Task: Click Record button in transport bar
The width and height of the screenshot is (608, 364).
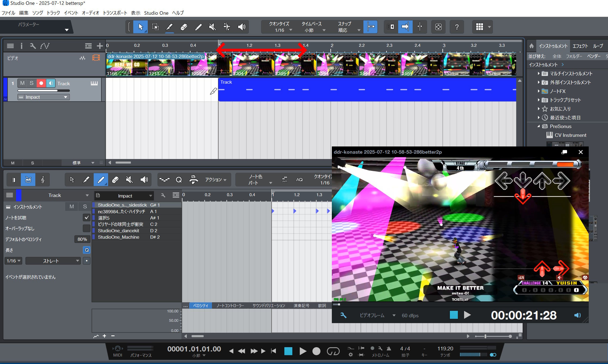Action: point(316,351)
